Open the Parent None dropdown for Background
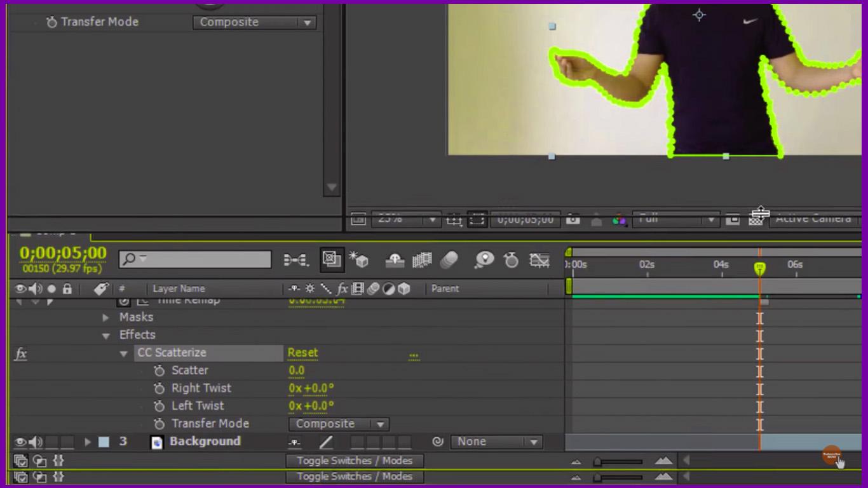This screenshot has height=488, width=868. [496, 442]
